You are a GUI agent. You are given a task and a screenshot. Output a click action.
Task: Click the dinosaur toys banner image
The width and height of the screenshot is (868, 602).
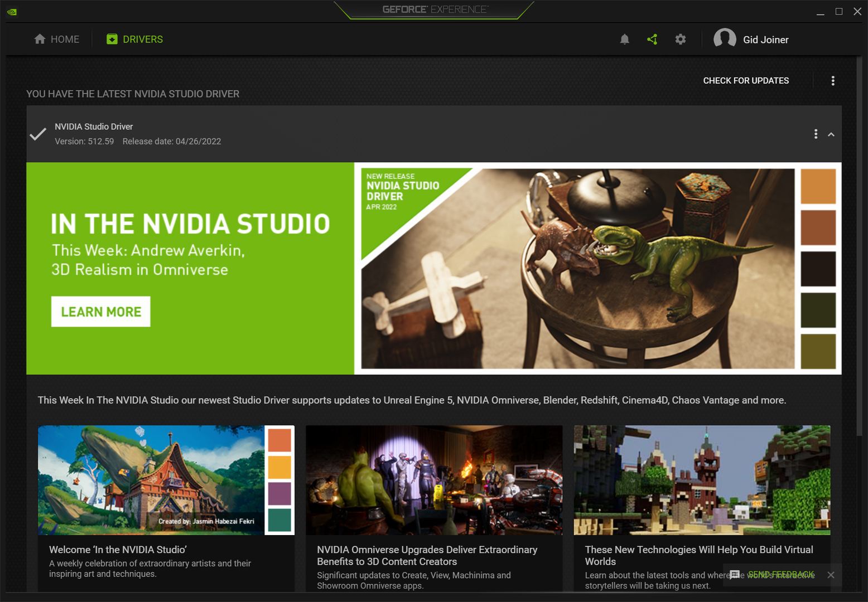pos(578,269)
